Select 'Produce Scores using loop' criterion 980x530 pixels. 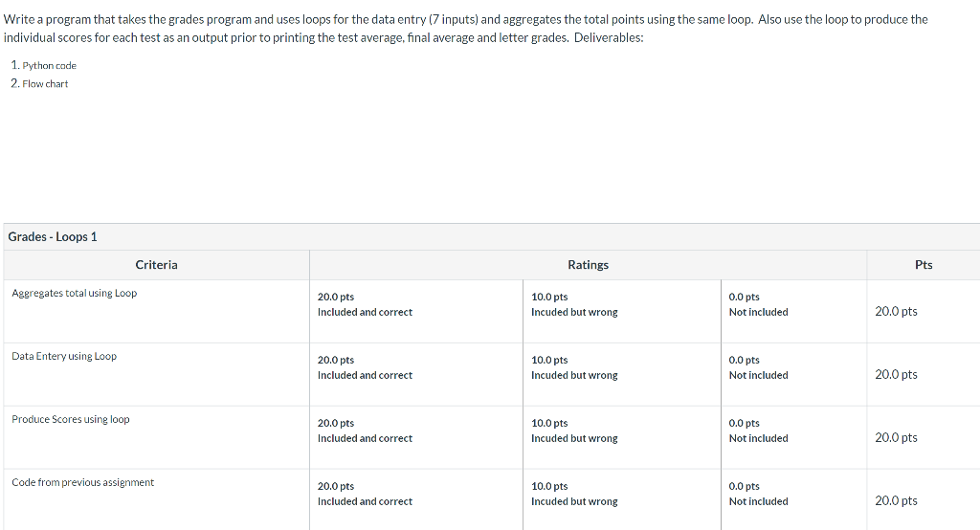click(71, 419)
